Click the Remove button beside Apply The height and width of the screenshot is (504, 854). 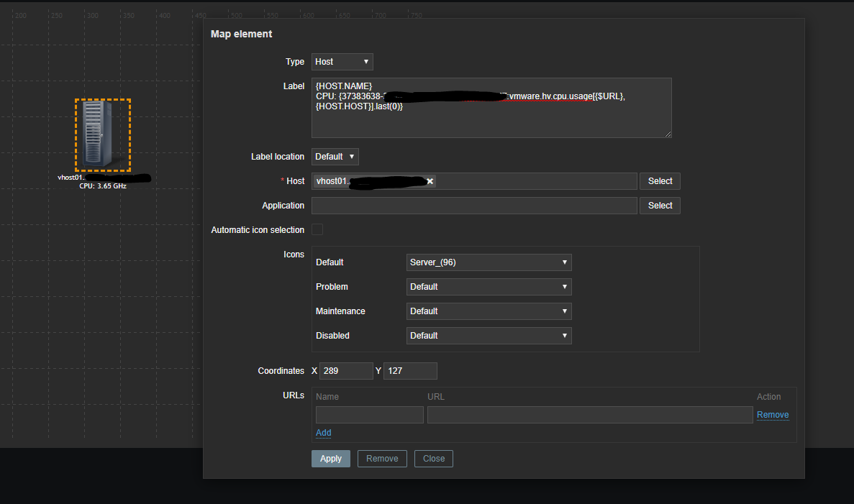[382, 459]
